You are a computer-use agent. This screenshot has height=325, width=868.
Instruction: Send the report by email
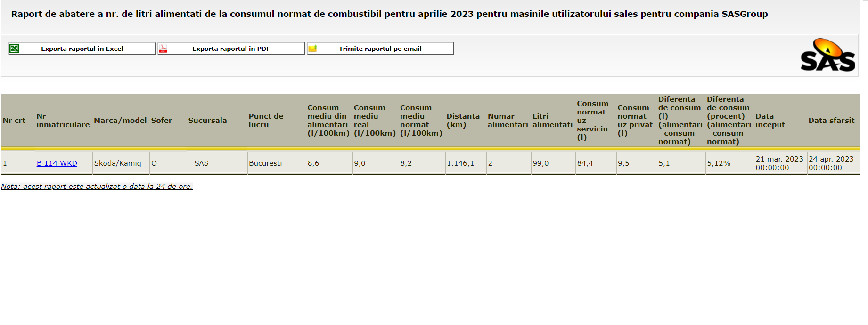tap(380, 49)
